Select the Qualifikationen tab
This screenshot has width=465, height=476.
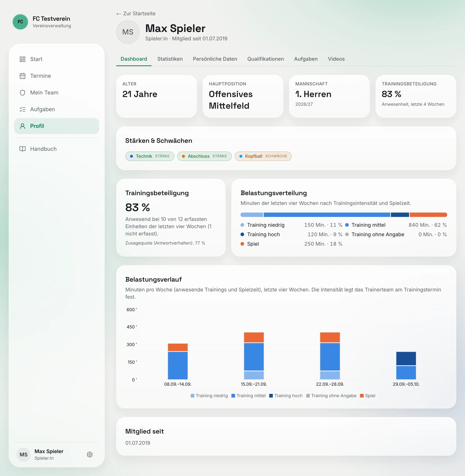pos(266,59)
